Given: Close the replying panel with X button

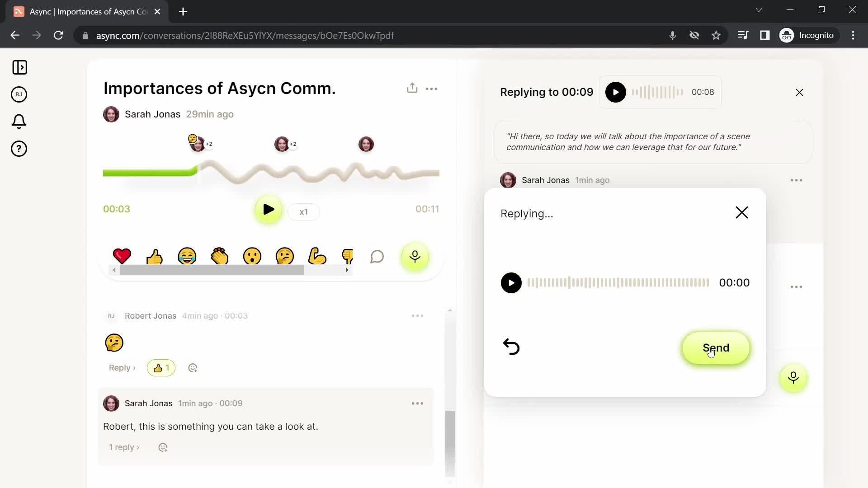Looking at the screenshot, I should coord(741,213).
